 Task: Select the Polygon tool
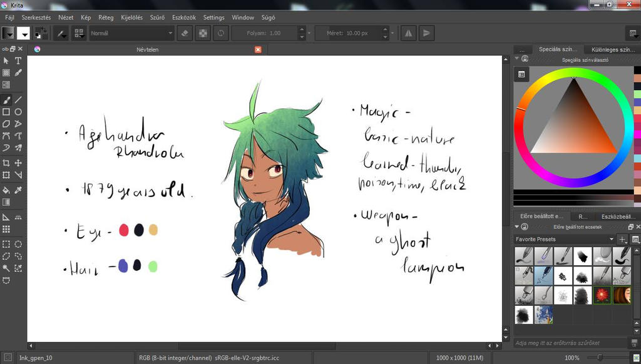(6, 124)
